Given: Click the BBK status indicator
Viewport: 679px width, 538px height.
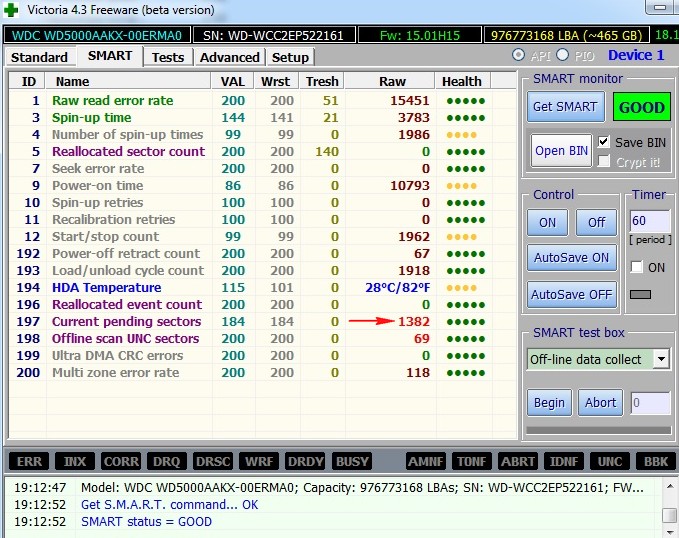Looking at the screenshot, I should point(655,461).
